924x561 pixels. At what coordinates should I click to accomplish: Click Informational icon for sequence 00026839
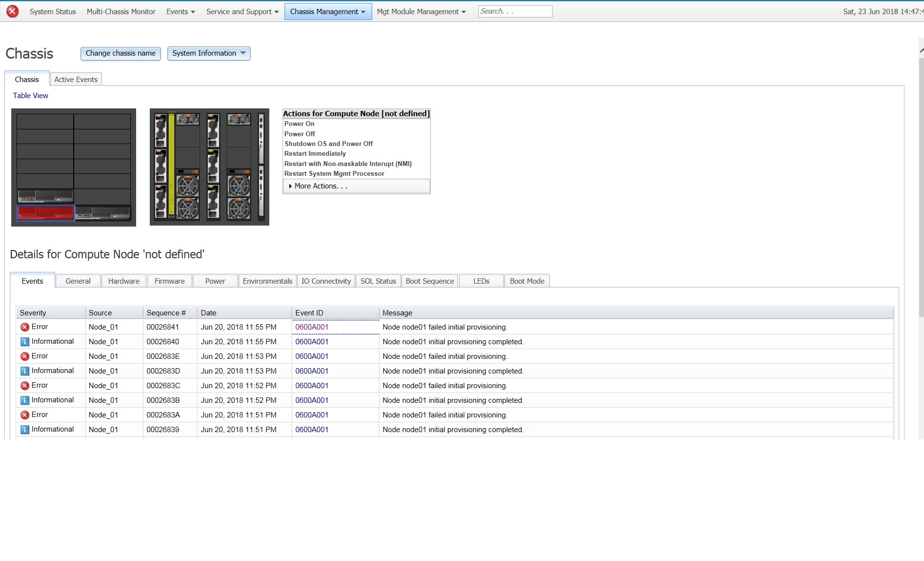point(24,430)
